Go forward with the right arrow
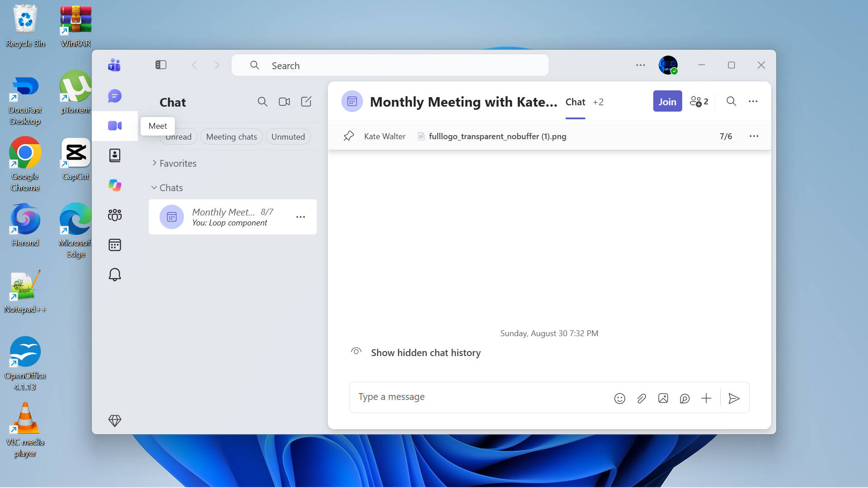Image resolution: width=868 pixels, height=488 pixels. point(217,65)
